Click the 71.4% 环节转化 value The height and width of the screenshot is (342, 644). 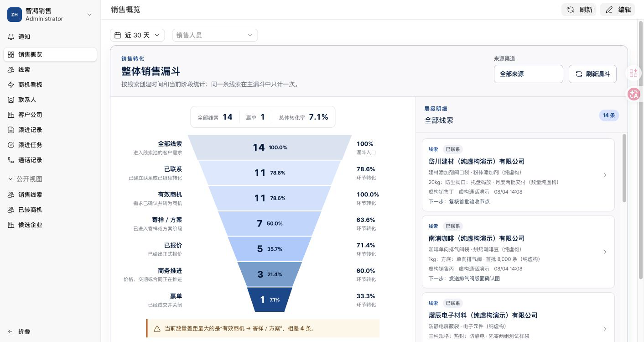(366, 245)
